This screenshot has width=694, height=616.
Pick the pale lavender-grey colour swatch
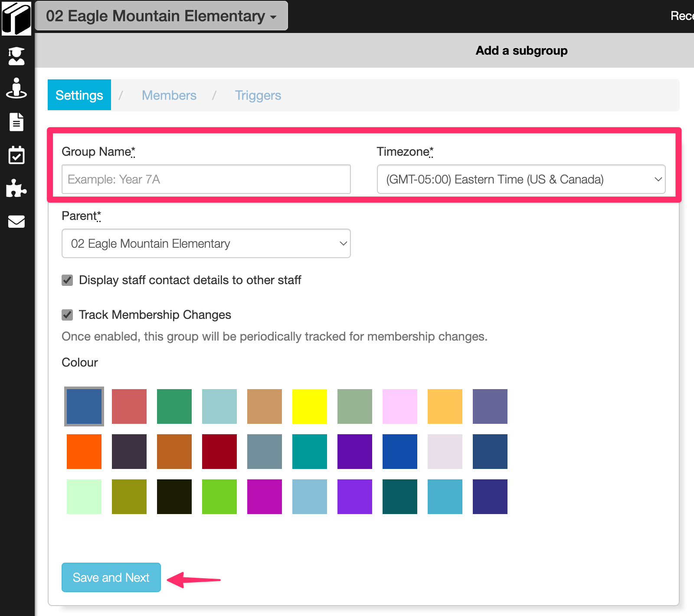[x=445, y=452]
